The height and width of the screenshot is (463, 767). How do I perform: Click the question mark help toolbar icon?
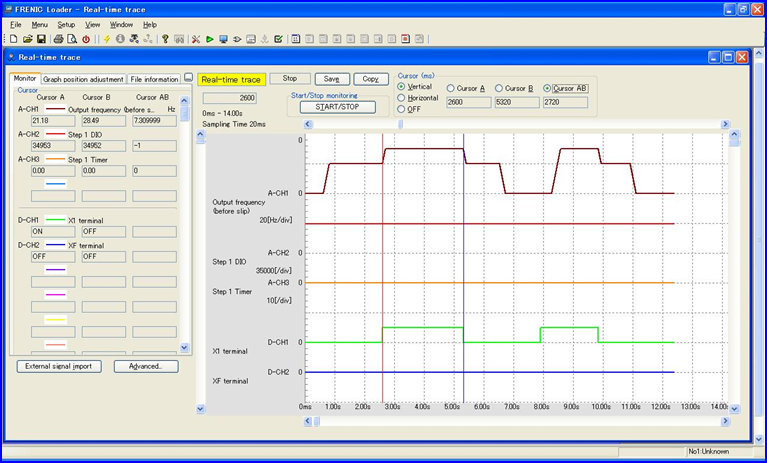[x=164, y=39]
